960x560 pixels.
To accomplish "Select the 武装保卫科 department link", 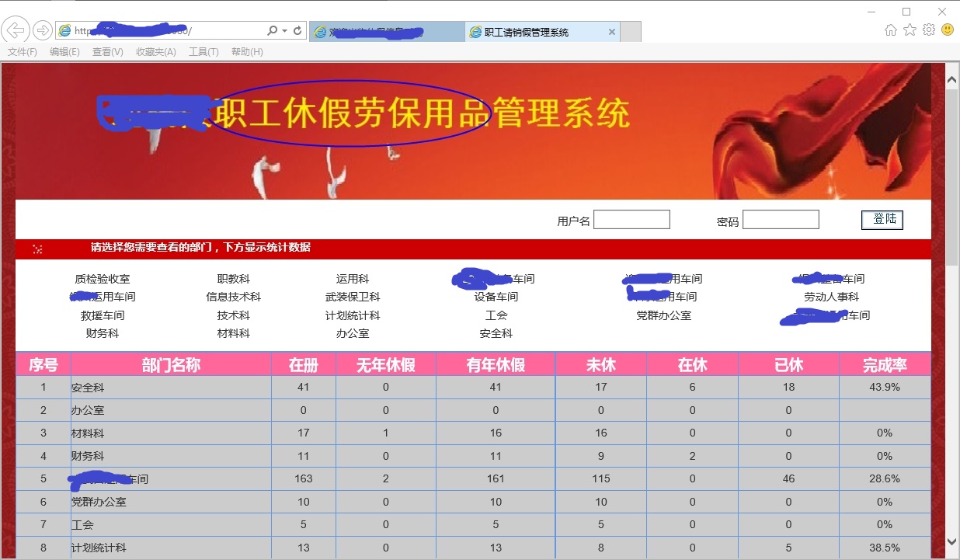I will [x=353, y=297].
